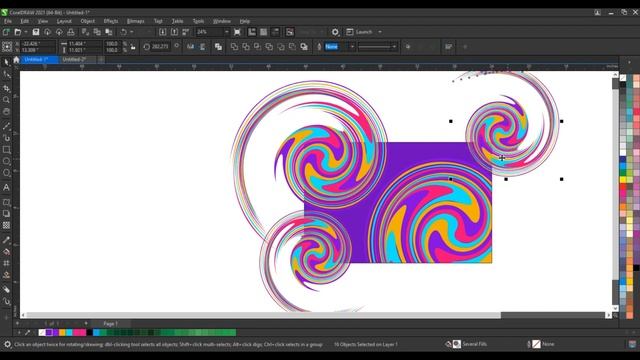Open Options gear icon in toolbar

click(x=335, y=32)
